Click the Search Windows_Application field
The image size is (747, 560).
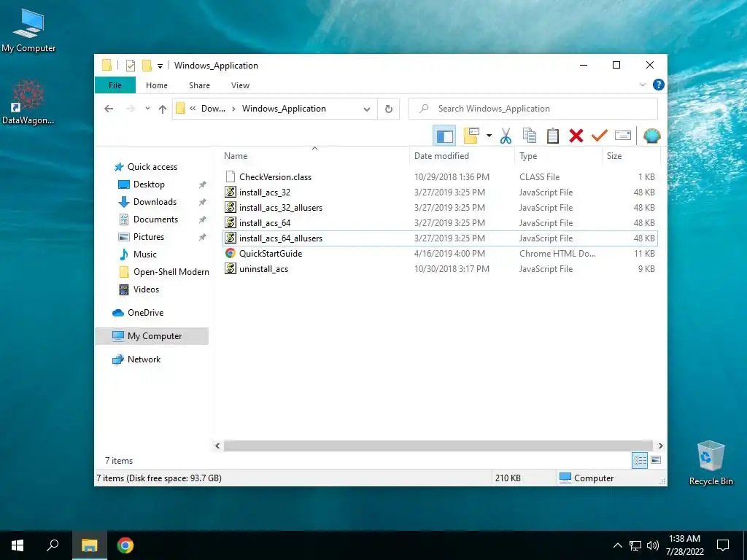pos(533,109)
